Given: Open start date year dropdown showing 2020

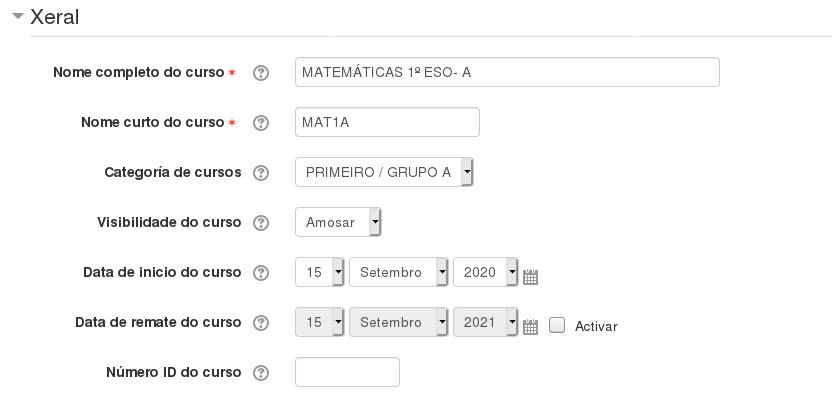Looking at the screenshot, I should point(485,272).
